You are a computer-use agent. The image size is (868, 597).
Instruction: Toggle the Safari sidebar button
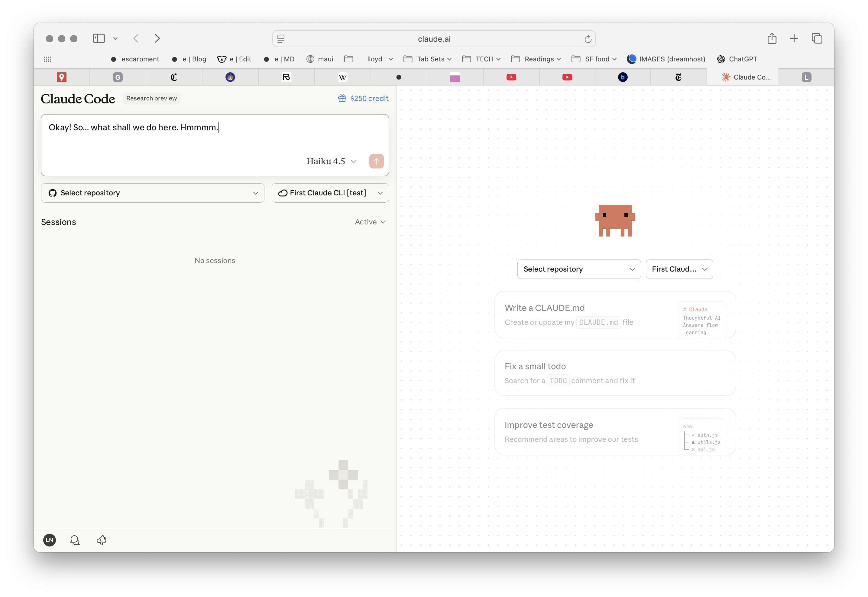click(x=99, y=38)
